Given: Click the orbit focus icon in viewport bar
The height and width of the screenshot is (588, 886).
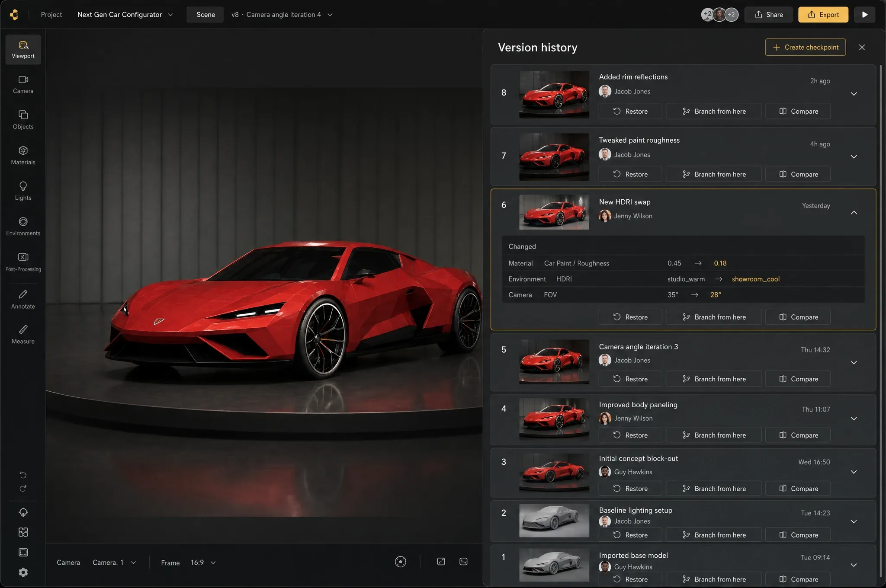Looking at the screenshot, I should [x=401, y=562].
